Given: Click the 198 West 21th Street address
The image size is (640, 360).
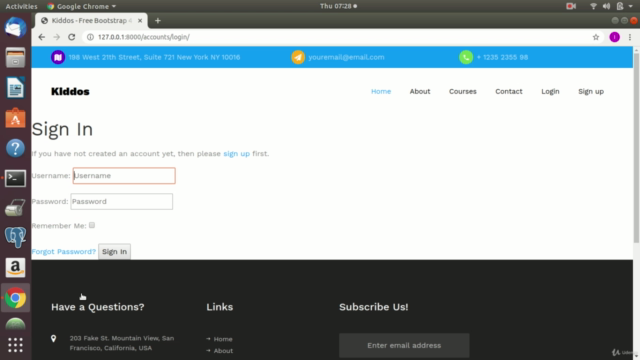Looking at the screenshot, I should point(154,57).
